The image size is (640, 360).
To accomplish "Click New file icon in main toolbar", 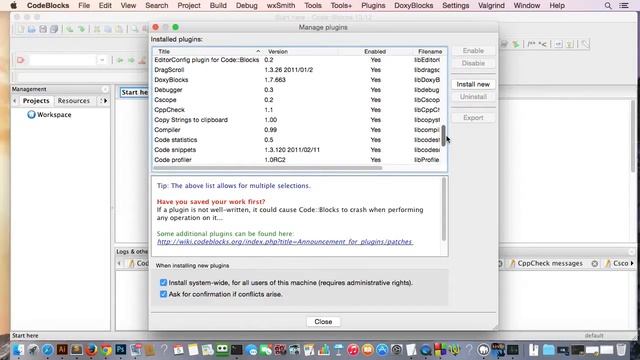I will 20,29.
